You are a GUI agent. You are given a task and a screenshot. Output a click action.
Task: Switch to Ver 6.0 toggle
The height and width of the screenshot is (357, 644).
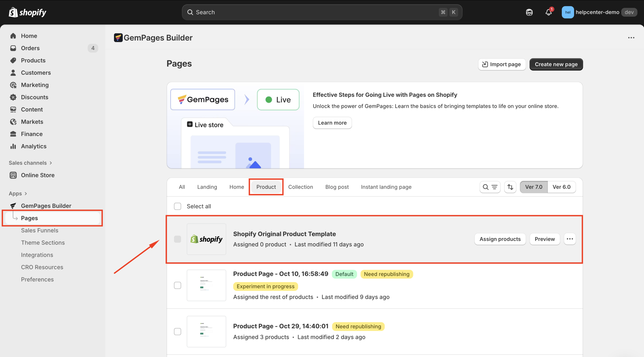coord(561,187)
